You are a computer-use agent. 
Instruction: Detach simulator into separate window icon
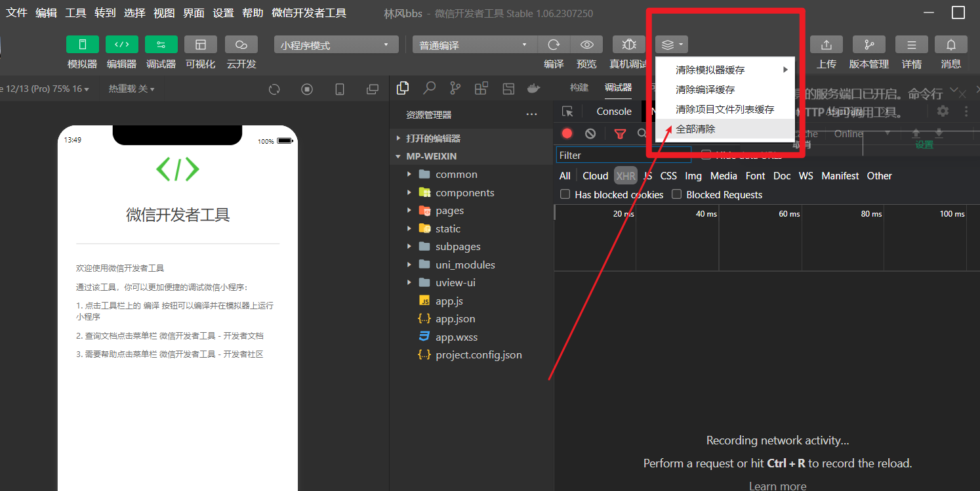(x=373, y=89)
